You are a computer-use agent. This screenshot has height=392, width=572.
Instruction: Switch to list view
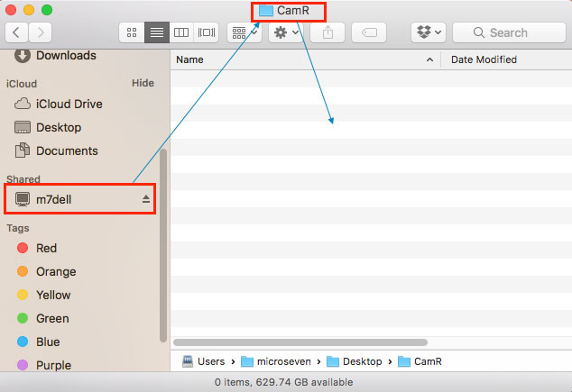pyautogui.click(x=157, y=32)
